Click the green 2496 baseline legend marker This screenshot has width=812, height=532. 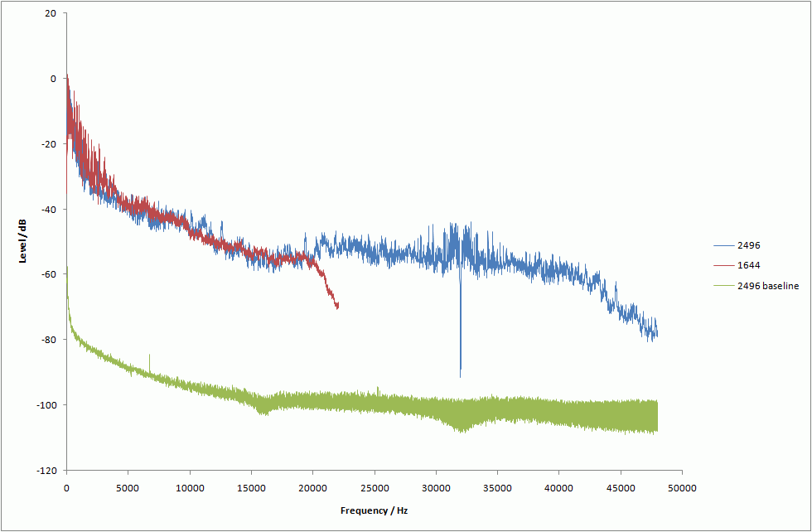723,286
